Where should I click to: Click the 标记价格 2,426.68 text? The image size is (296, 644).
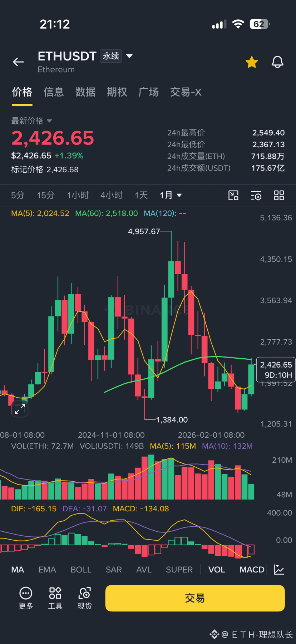tap(45, 169)
